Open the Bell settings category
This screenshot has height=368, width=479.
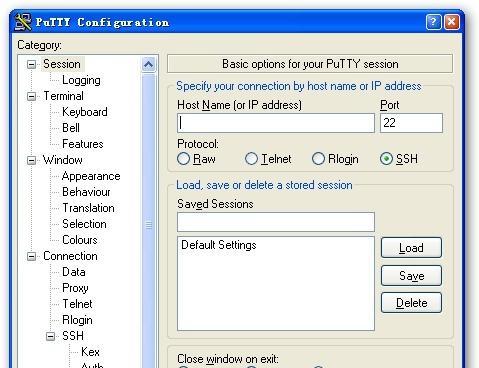71,128
